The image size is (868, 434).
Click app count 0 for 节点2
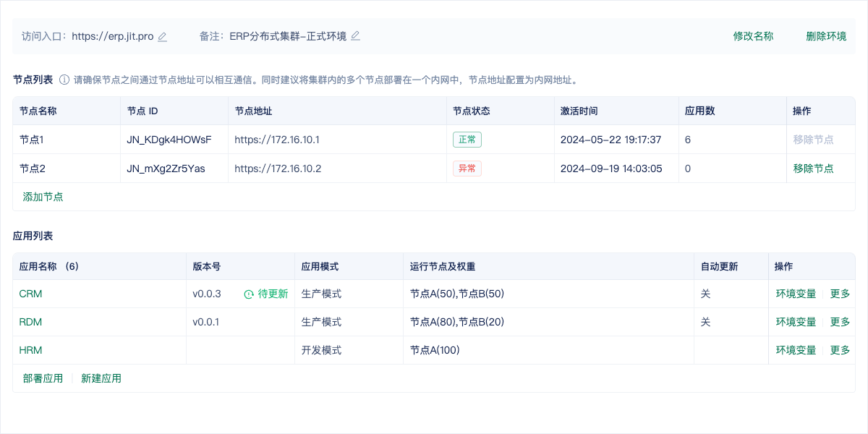688,169
